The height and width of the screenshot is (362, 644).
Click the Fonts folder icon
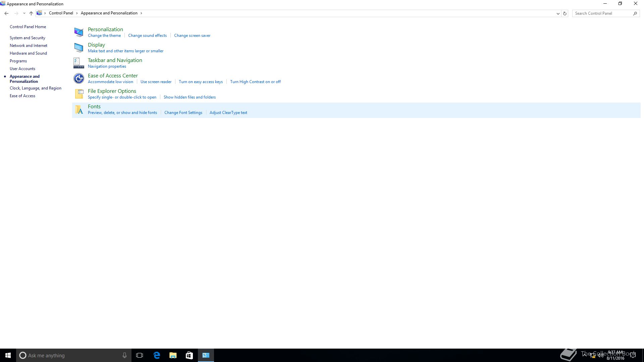point(79,109)
